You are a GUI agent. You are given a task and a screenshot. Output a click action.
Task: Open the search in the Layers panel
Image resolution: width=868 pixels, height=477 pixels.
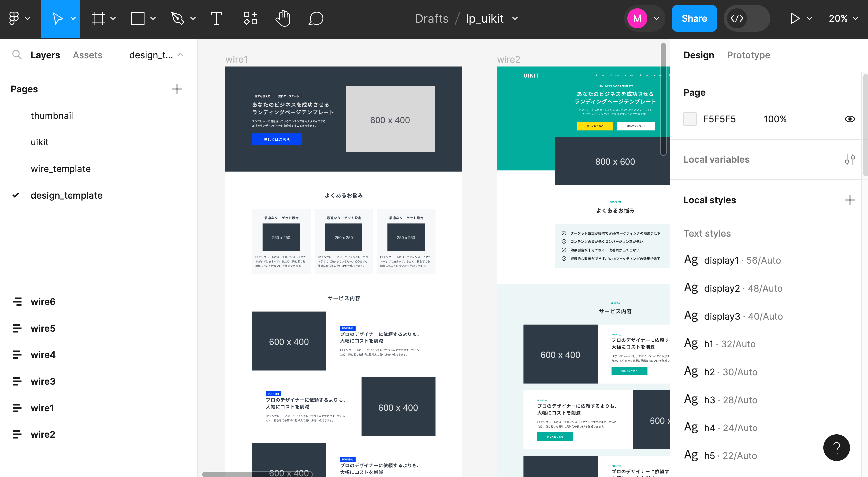17,55
